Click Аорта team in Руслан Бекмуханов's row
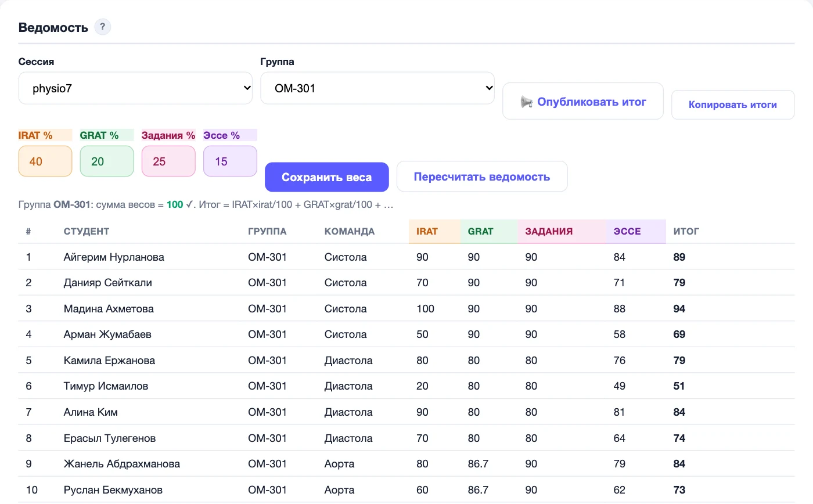 click(x=339, y=490)
